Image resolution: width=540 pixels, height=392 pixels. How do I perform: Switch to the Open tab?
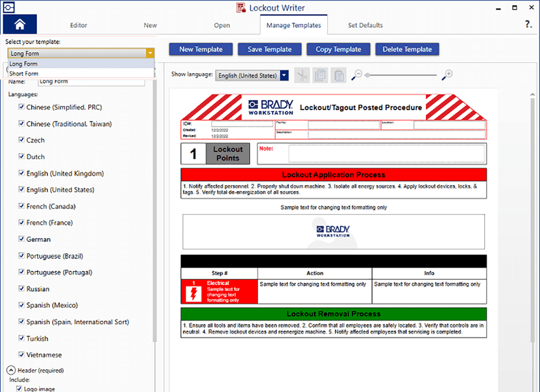222,25
